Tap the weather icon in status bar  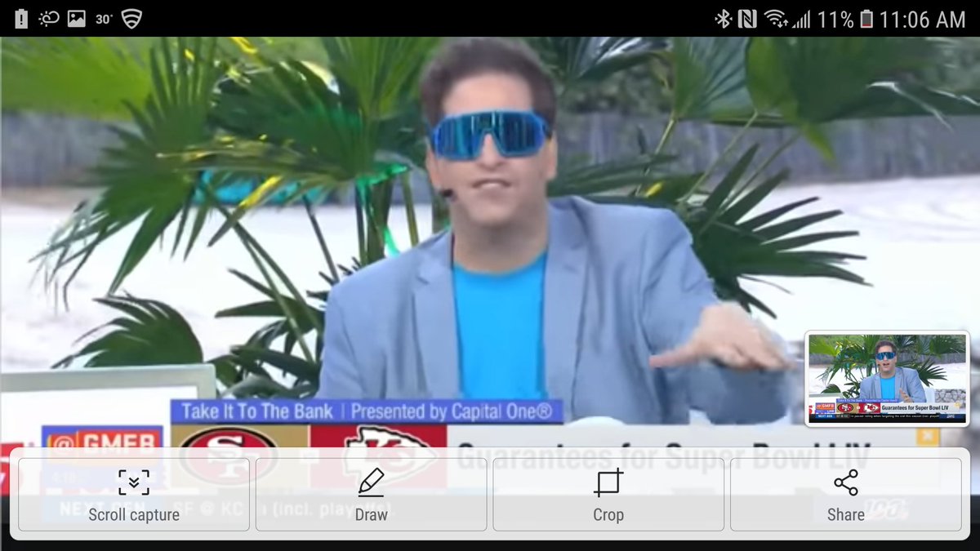coord(48,19)
